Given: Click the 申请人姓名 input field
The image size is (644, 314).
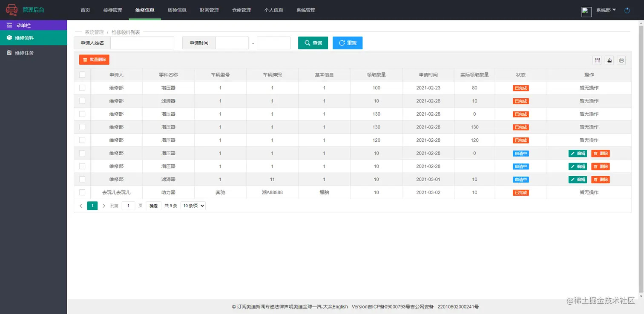Looking at the screenshot, I should [x=142, y=43].
